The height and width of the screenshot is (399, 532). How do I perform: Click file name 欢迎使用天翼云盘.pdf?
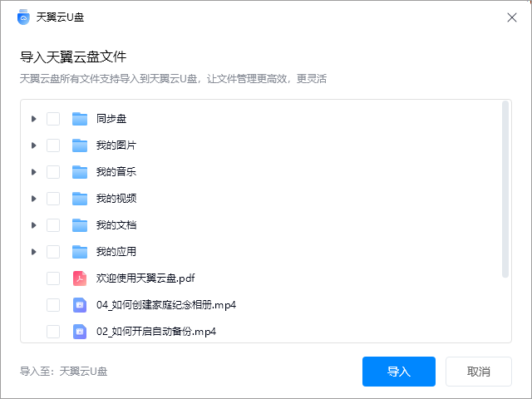[x=145, y=278]
